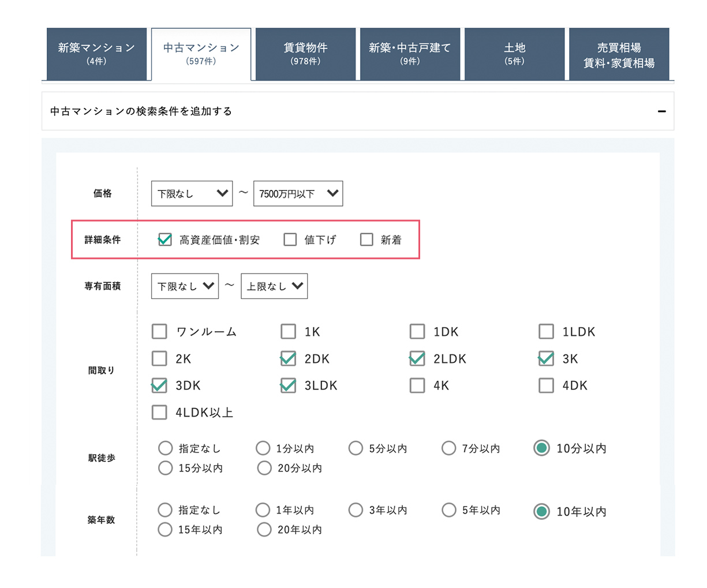The width and height of the screenshot is (707, 588).
Task: Uncheck the 3LDK layout checkbox
Action: tap(288, 385)
